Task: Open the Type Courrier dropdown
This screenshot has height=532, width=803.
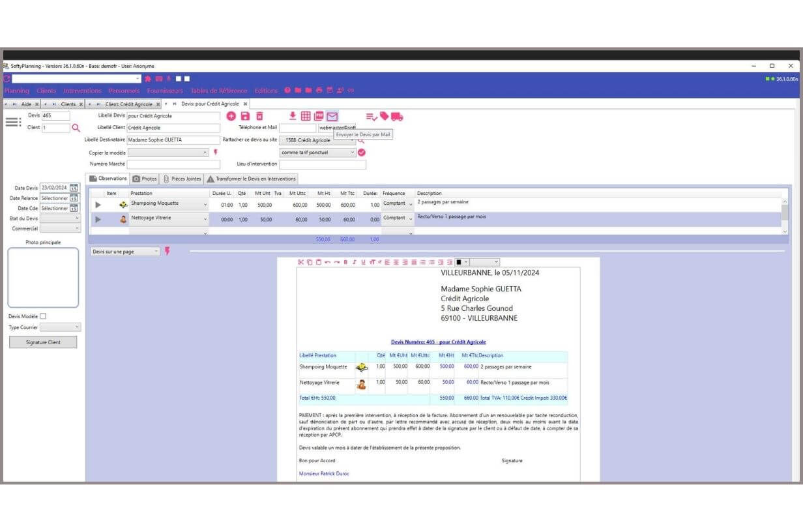Action: pyautogui.click(x=60, y=327)
